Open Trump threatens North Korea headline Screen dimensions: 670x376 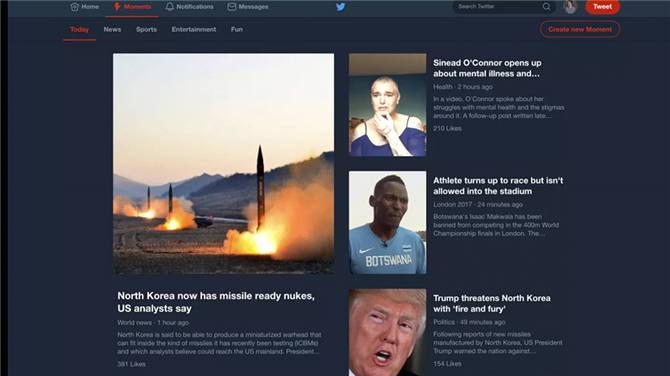tap(492, 303)
